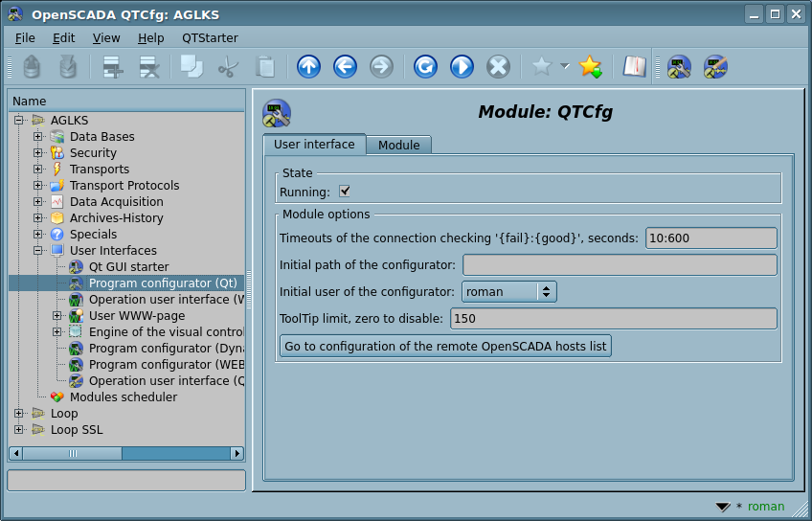812x521 pixels.
Task: Select Qt GUI starter in the tree
Action: click(128, 267)
